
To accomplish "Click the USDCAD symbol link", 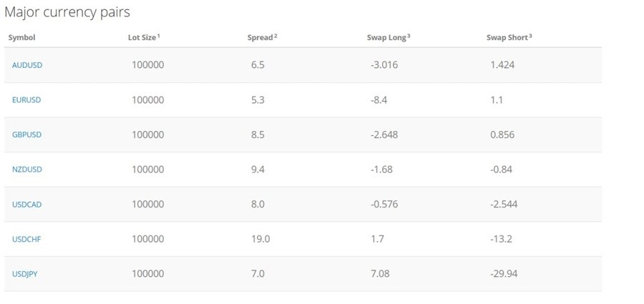I will click(x=27, y=205).
